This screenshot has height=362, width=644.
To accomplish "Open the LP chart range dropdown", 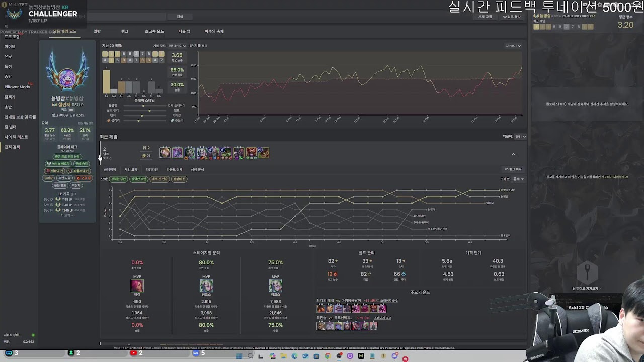I will click(x=513, y=46).
